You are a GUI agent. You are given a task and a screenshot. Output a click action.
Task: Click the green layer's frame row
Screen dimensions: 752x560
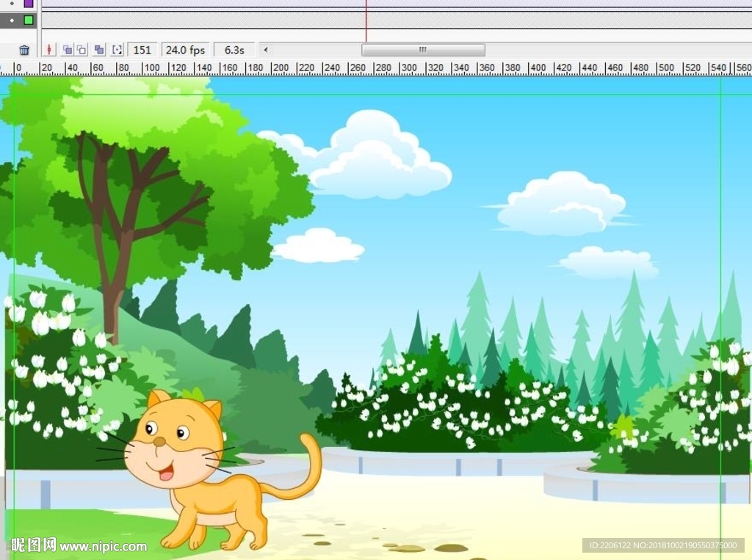[x=396, y=20]
